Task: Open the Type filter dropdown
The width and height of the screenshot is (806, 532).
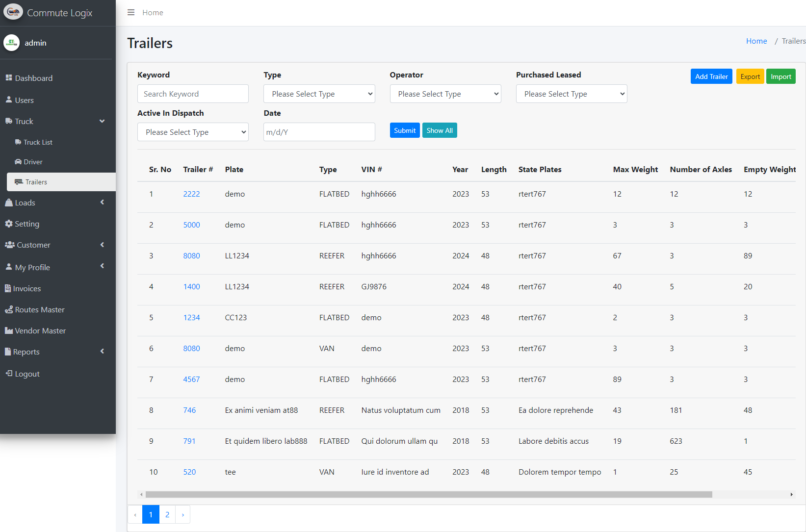Action: pos(319,94)
